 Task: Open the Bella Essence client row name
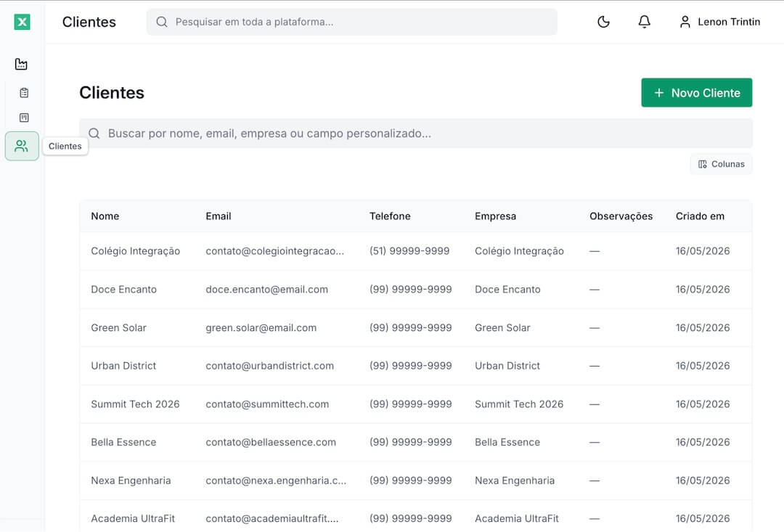coord(123,443)
